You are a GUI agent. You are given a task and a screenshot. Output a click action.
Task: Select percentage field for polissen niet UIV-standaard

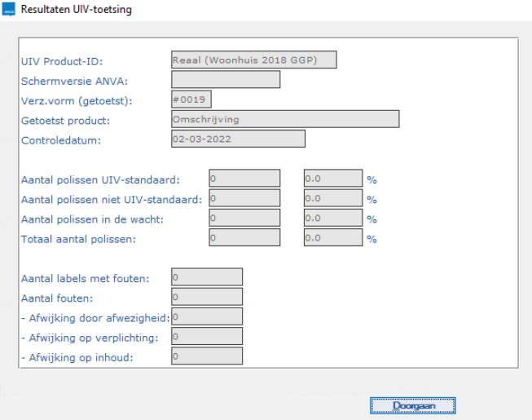tap(333, 198)
